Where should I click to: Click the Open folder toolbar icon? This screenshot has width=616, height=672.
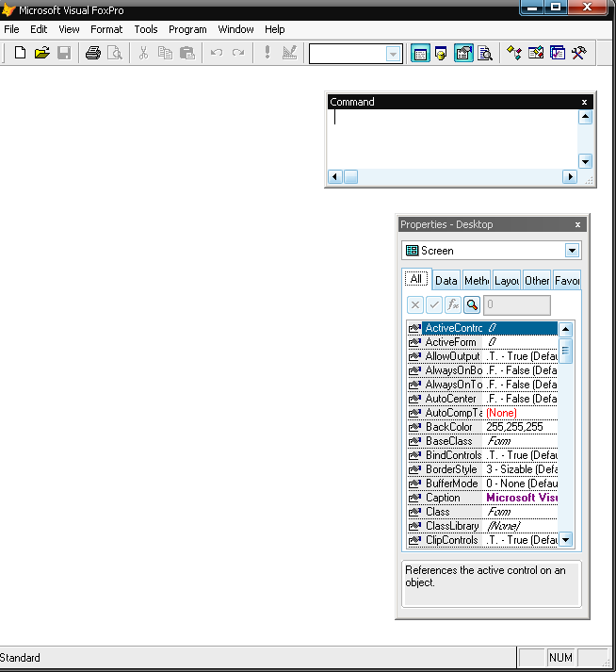[x=42, y=53]
